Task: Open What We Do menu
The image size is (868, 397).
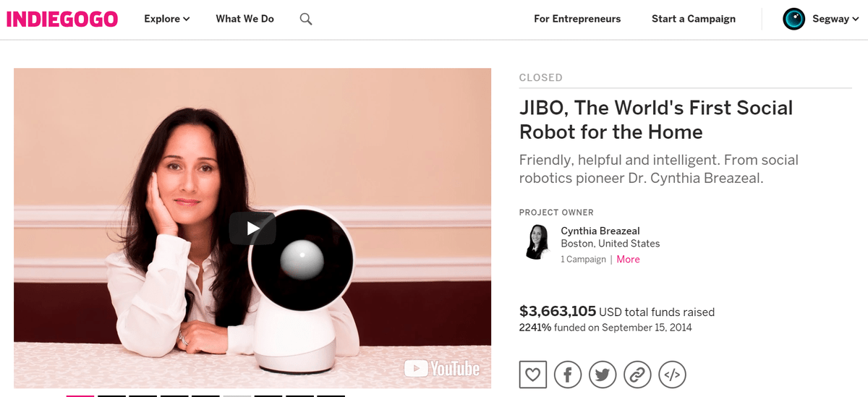Action: pos(244,20)
